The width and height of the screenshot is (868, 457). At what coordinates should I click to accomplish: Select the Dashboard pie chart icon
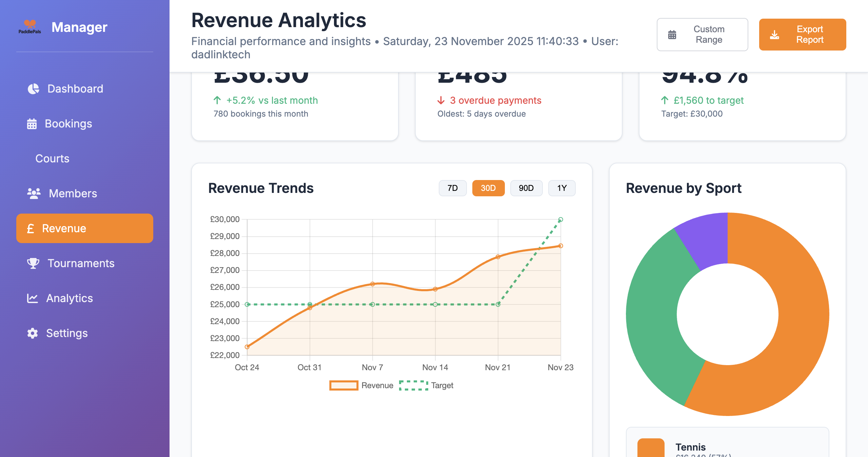tap(33, 88)
